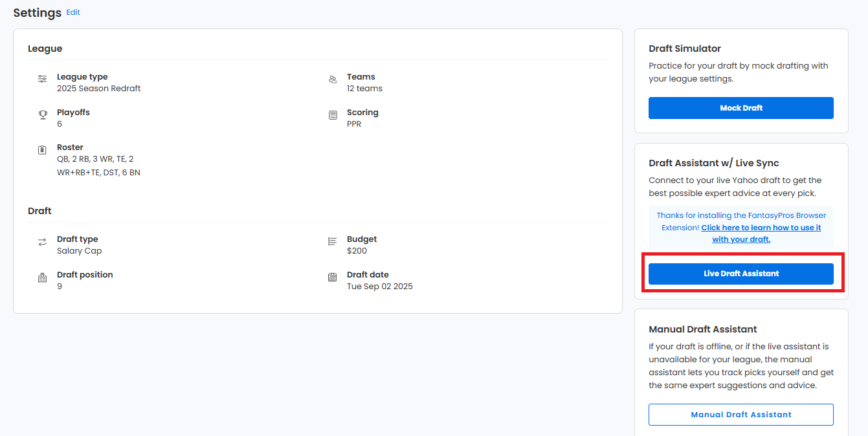Click the 'Salary Cap' draft type value
The height and width of the screenshot is (436, 868).
pos(79,251)
